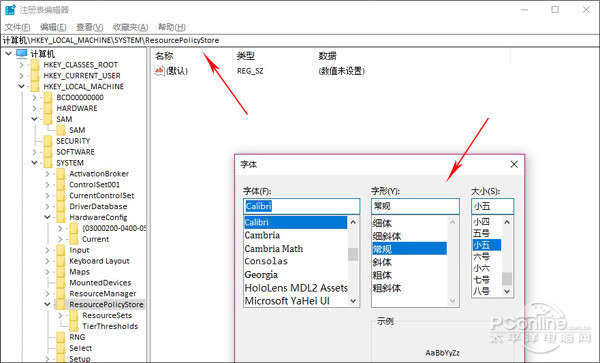Choose Consolas in font list
Screen dimensions: 600x363
[x=266, y=261]
